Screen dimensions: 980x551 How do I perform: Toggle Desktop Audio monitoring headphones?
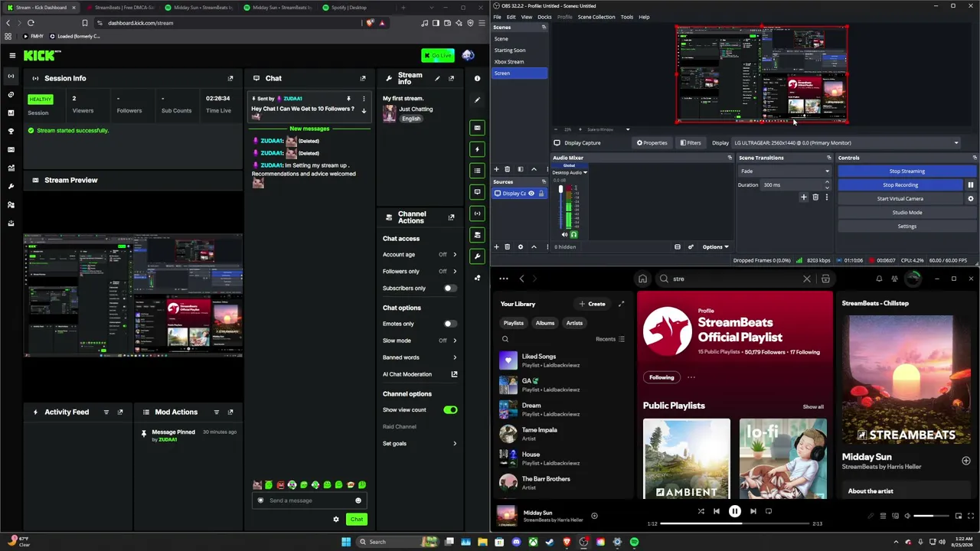point(573,235)
